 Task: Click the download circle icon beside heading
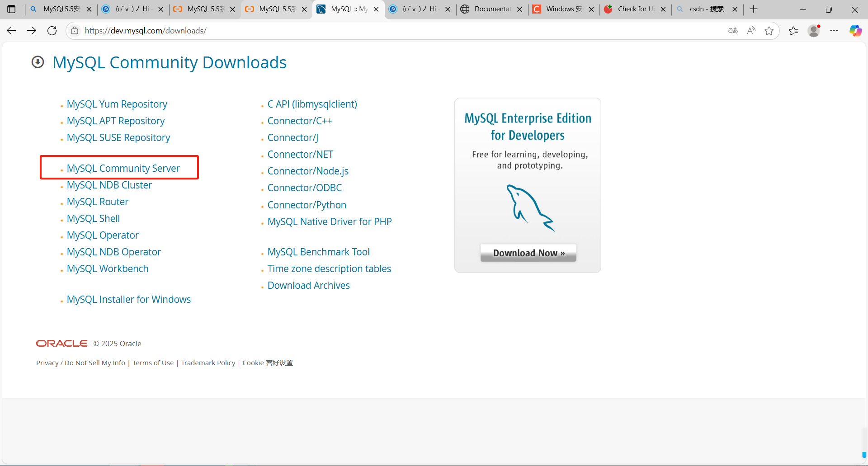(x=38, y=62)
